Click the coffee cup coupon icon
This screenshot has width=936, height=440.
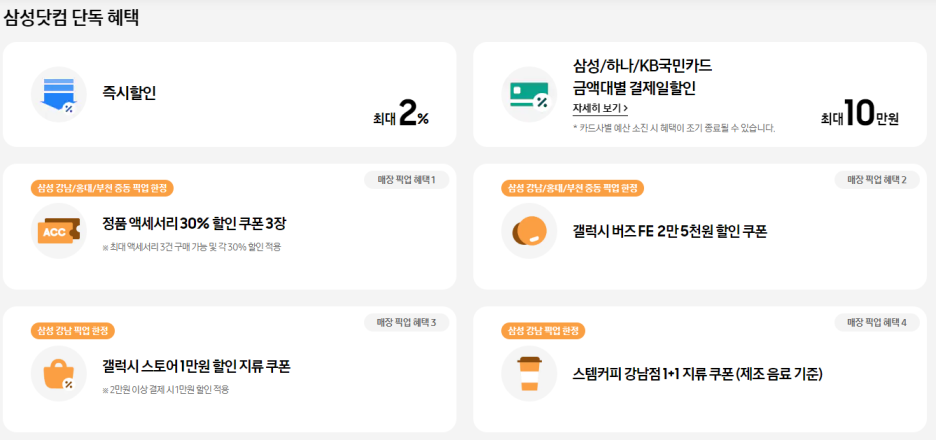pos(529,373)
